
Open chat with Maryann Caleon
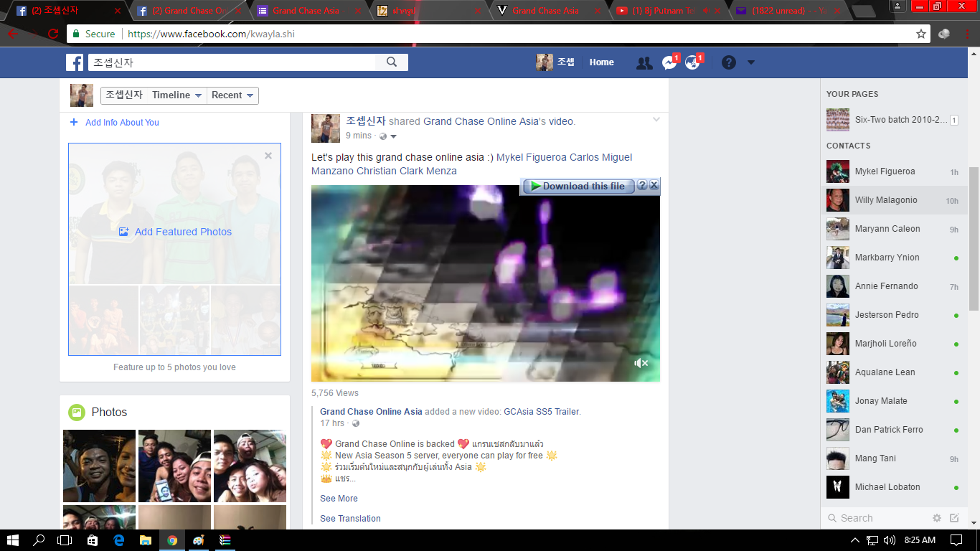(892, 229)
